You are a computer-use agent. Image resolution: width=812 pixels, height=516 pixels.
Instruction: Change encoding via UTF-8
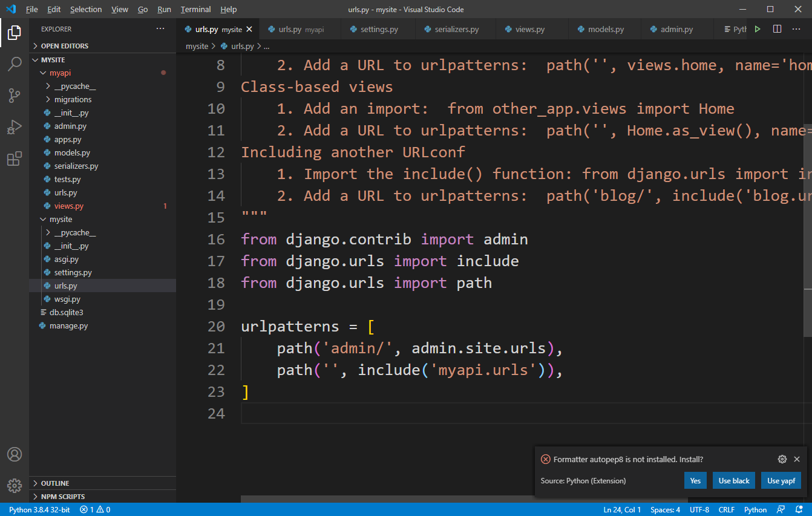click(x=699, y=509)
